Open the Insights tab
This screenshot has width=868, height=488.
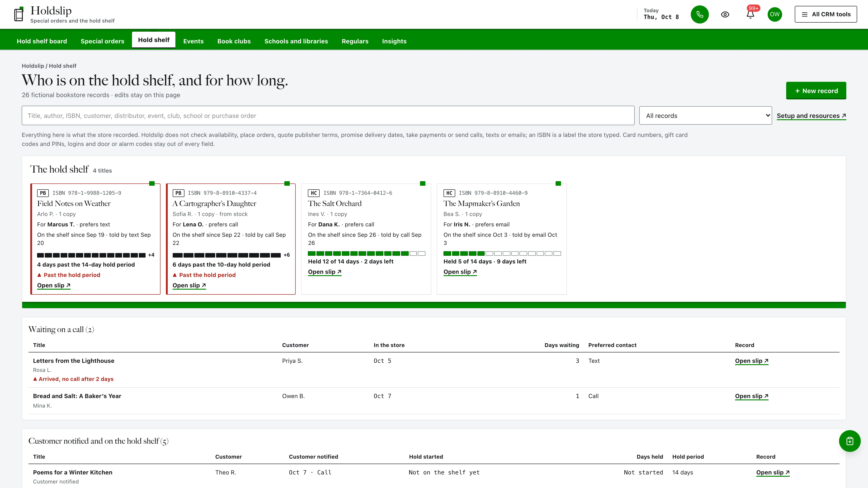[394, 41]
